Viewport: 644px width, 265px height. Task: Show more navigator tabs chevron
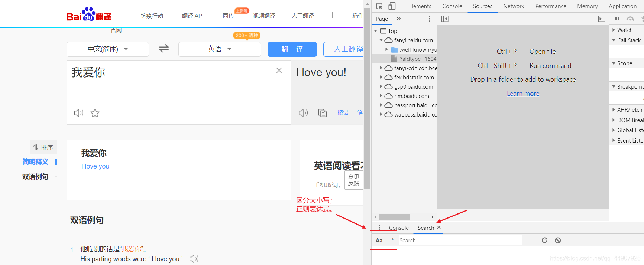tap(399, 19)
